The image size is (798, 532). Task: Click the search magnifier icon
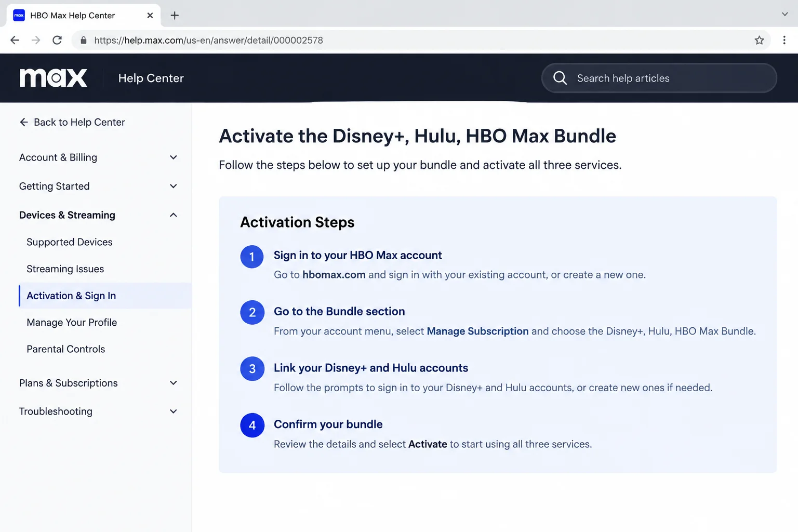coord(560,78)
